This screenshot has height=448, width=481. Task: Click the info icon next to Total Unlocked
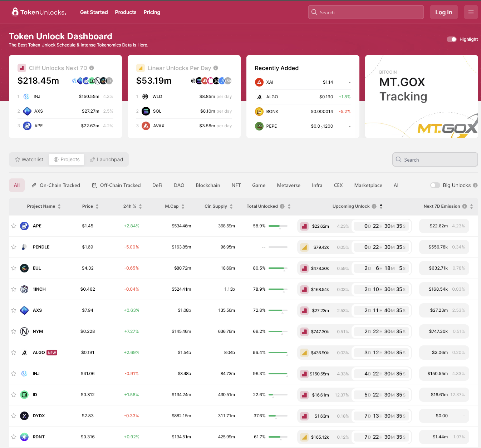(x=282, y=206)
